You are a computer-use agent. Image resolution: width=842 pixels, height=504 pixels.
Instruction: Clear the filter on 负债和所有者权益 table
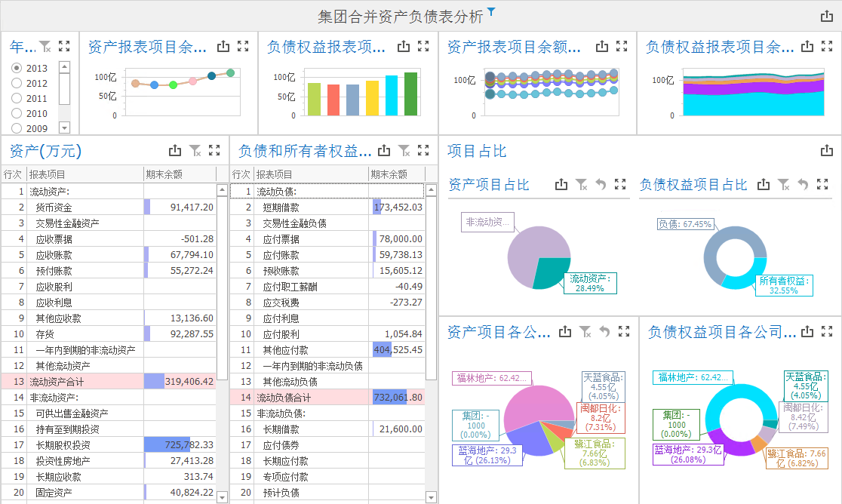[x=404, y=149]
